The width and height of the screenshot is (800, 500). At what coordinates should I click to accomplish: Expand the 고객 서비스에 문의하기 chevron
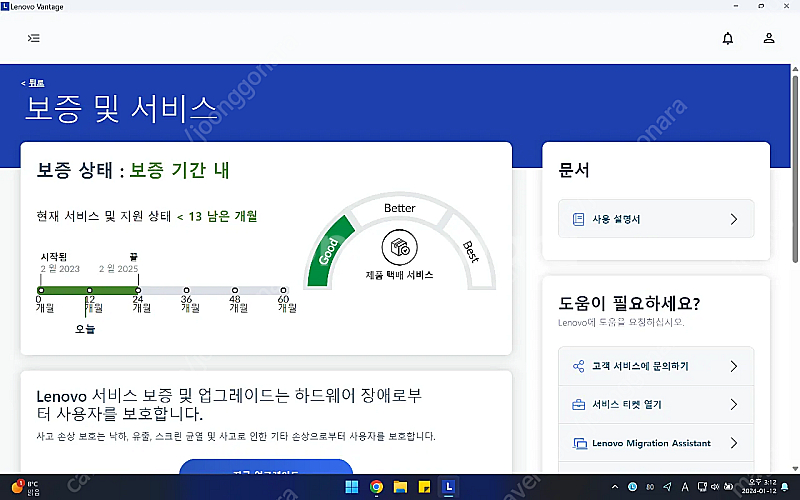[733, 366]
